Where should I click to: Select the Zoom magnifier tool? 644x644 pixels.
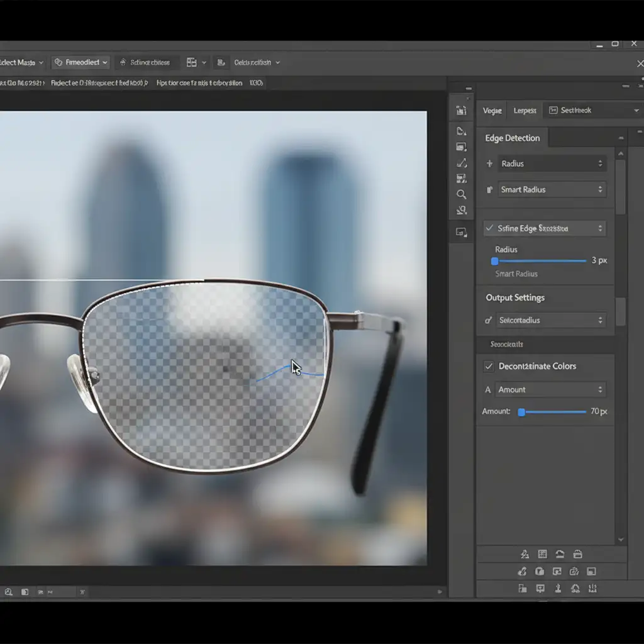coord(462,194)
